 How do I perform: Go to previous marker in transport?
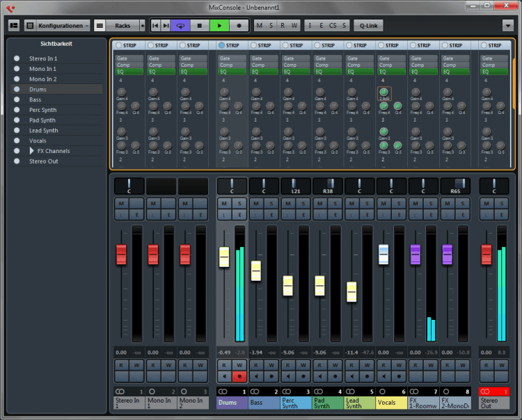click(155, 26)
